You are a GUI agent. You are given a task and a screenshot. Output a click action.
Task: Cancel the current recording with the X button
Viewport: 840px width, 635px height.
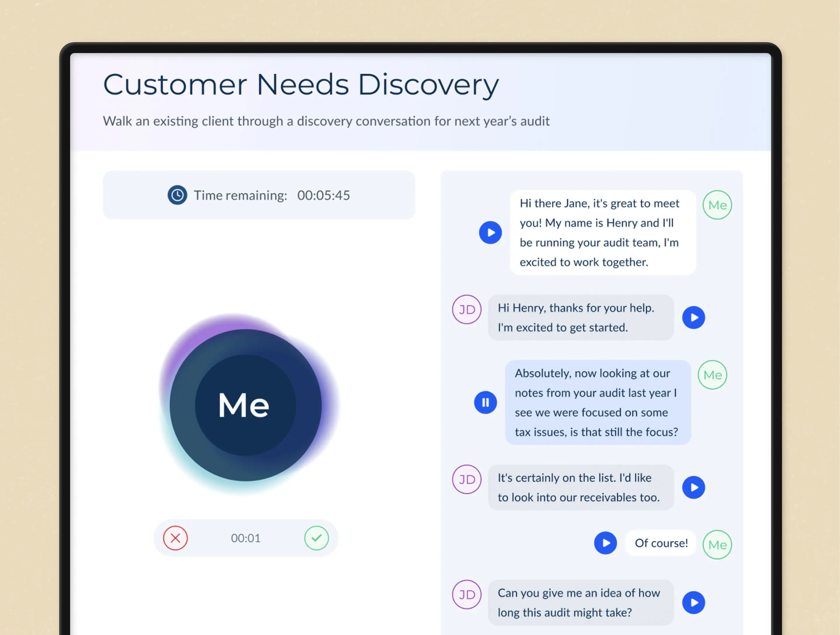(x=175, y=538)
